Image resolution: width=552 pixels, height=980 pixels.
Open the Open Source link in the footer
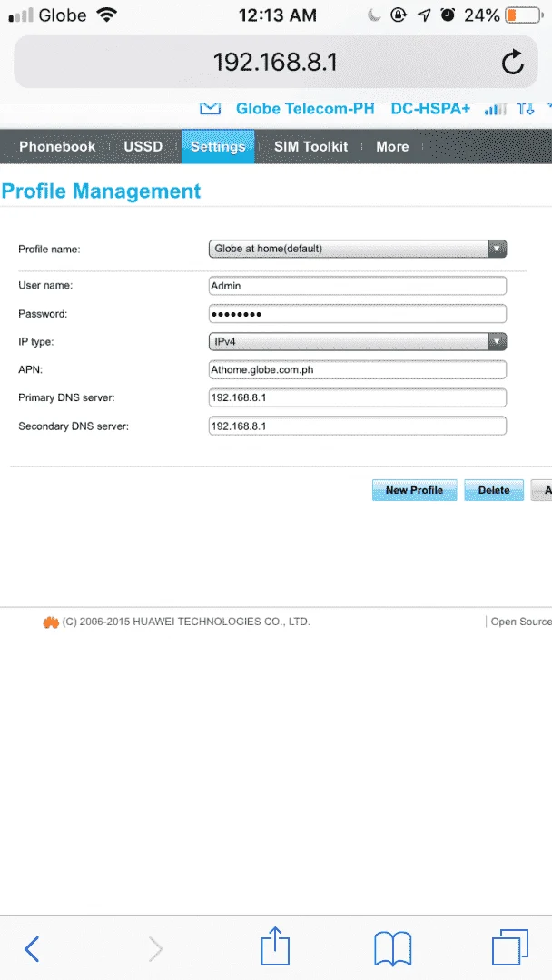(x=521, y=622)
